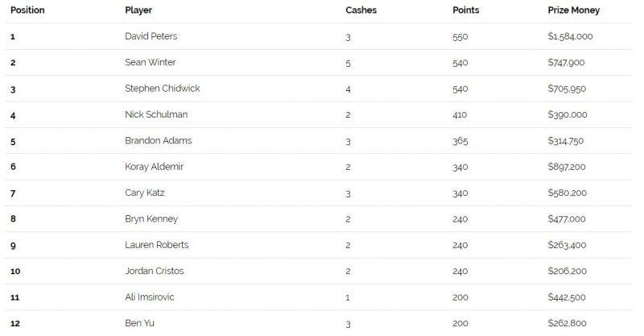Viewport: 644px width, 336px height.
Task: Click Lauren Roberts' name
Action: pos(157,245)
